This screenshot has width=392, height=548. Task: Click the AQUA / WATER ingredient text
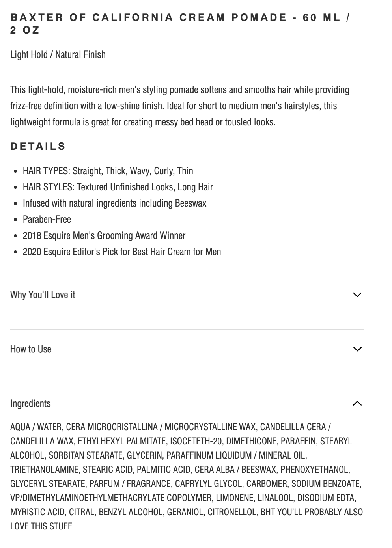tap(36, 427)
